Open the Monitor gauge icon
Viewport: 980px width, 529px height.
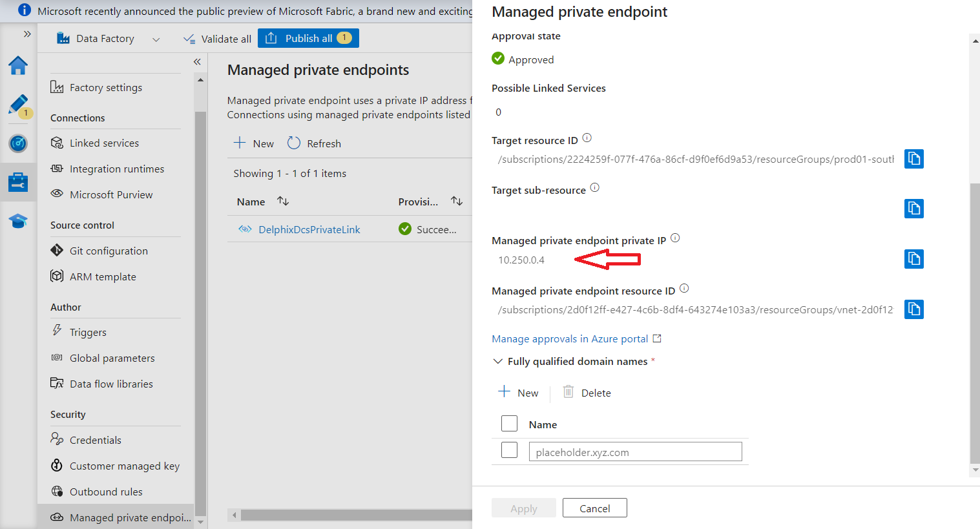pyautogui.click(x=18, y=143)
